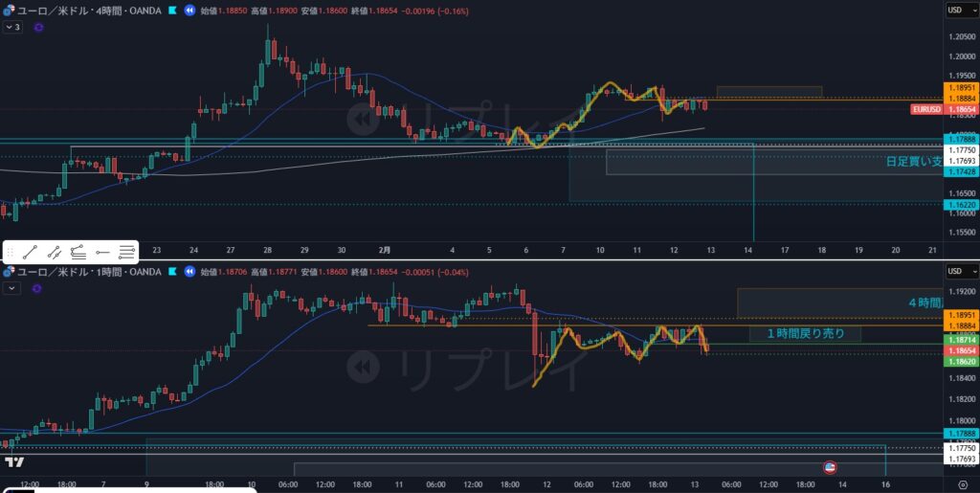The height and width of the screenshot is (493, 980).
Task: Toggle the purple indicator icon on upper chart
Action: [x=38, y=28]
